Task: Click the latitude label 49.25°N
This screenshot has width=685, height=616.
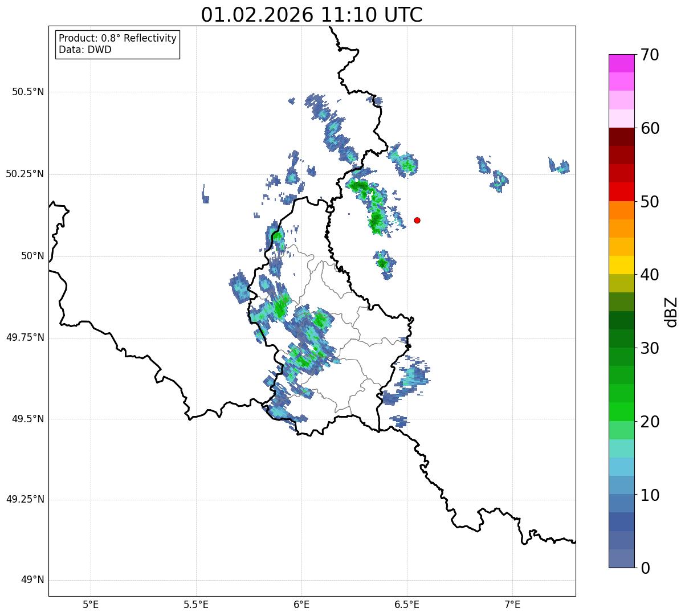Action: (25, 499)
